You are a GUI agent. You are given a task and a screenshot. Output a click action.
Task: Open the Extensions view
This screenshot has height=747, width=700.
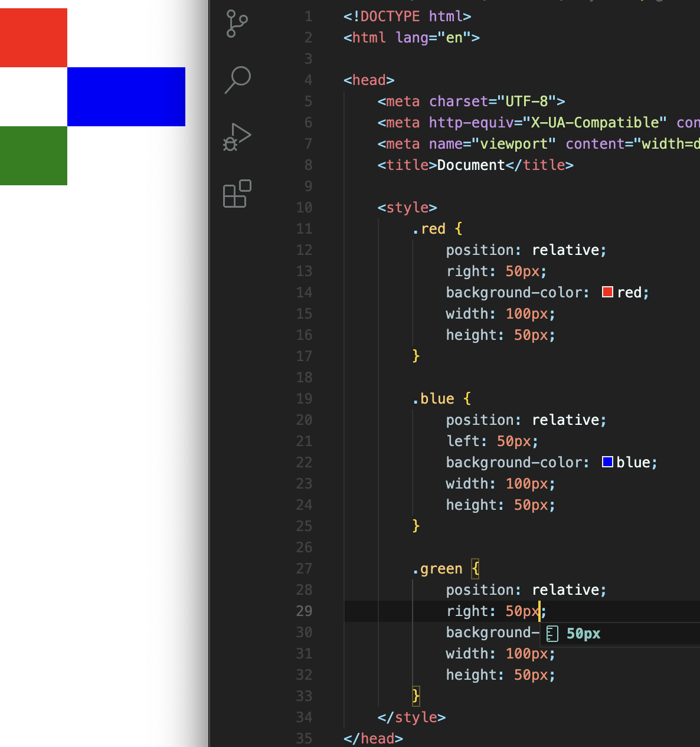click(x=237, y=194)
